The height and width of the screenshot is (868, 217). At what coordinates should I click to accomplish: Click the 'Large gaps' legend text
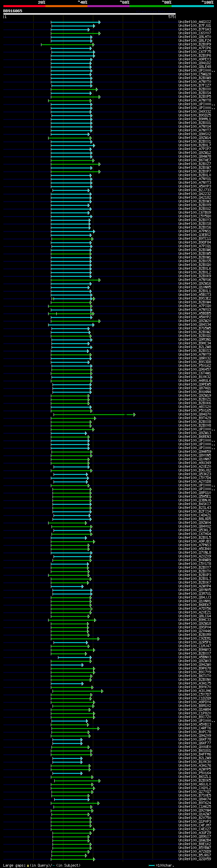(x=14, y=865)
